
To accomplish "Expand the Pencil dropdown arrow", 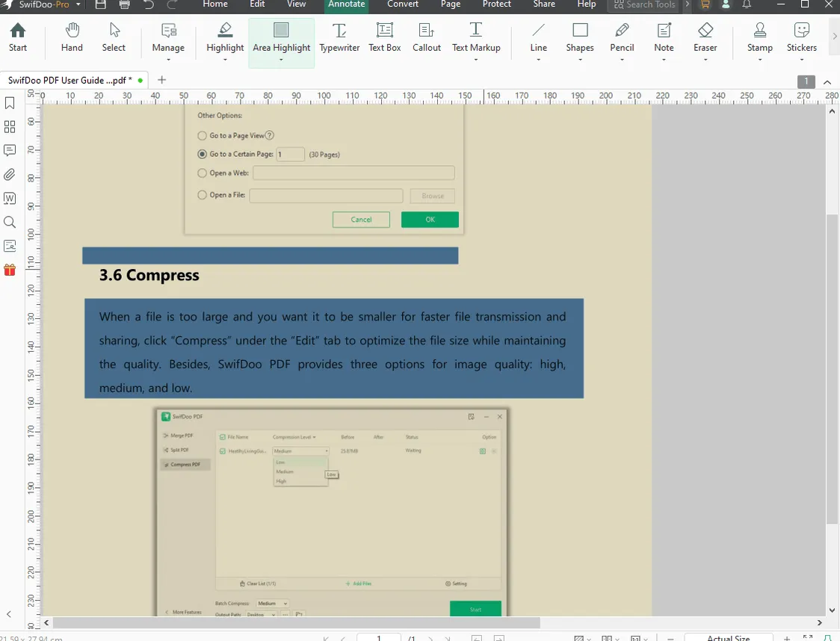I will [x=622, y=60].
